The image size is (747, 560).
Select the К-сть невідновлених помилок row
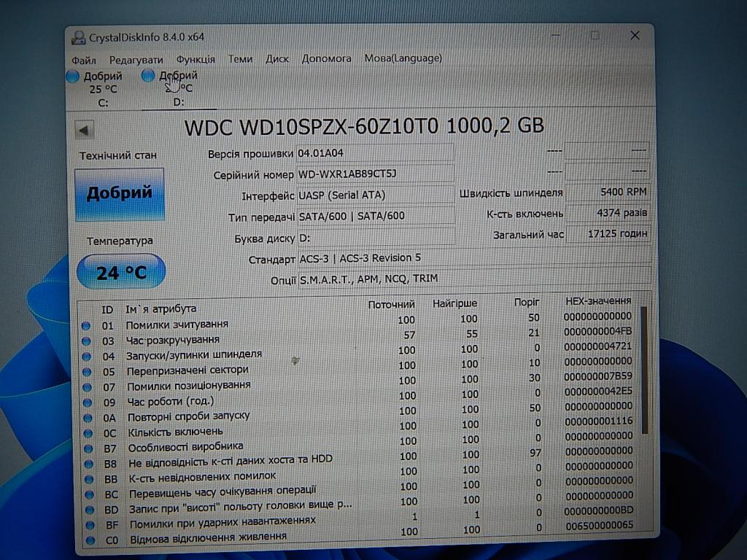361,472
